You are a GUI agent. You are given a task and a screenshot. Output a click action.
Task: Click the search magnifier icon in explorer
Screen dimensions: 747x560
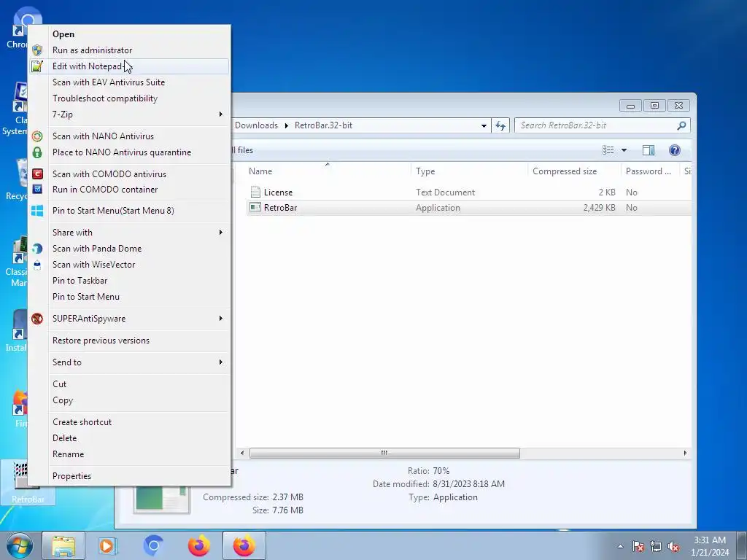point(681,125)
